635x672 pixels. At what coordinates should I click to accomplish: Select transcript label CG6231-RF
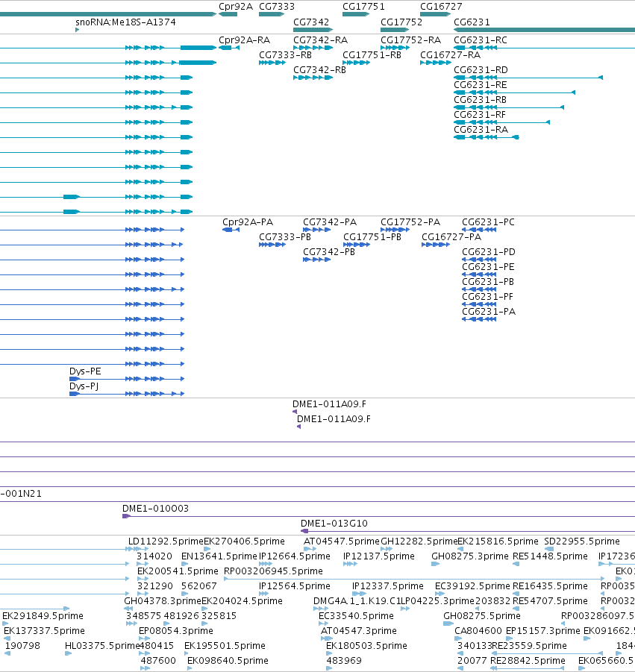point(480,114)
